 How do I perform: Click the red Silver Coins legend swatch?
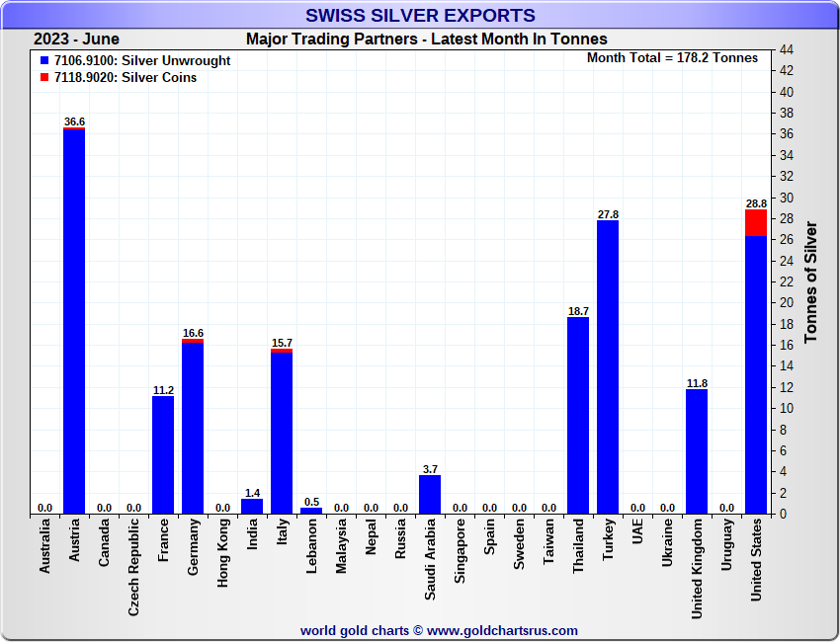pos(44,78)
